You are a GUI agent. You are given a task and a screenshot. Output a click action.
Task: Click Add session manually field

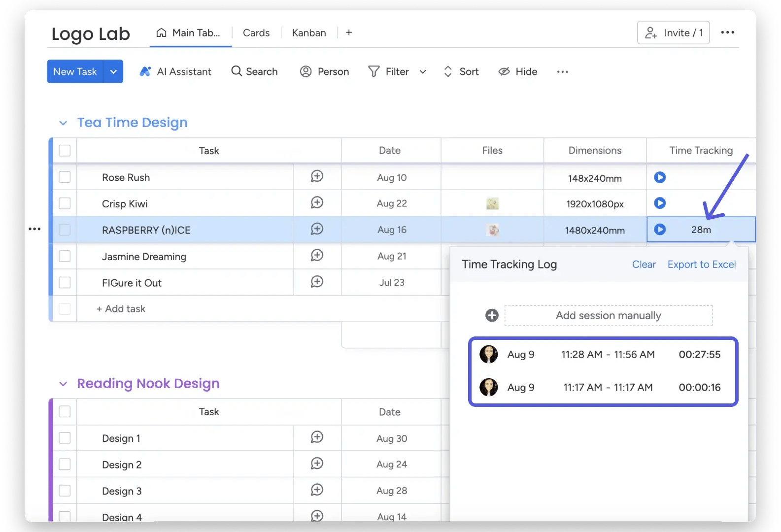point(609,316)
